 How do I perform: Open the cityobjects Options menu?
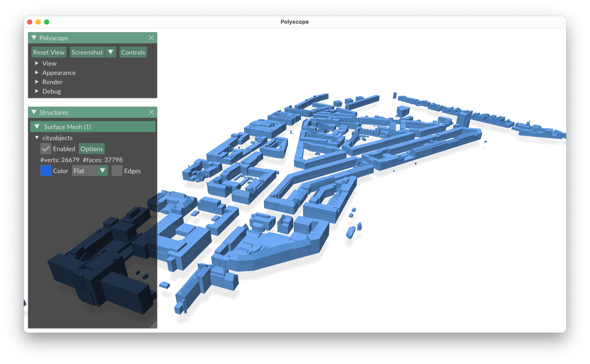click(x=92, y=149)
